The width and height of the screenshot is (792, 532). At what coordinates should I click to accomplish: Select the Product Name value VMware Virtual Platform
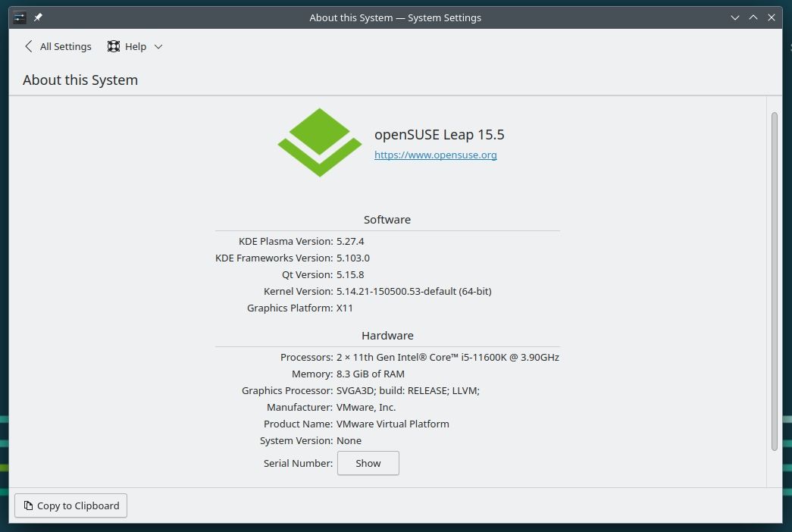(393, 424)
